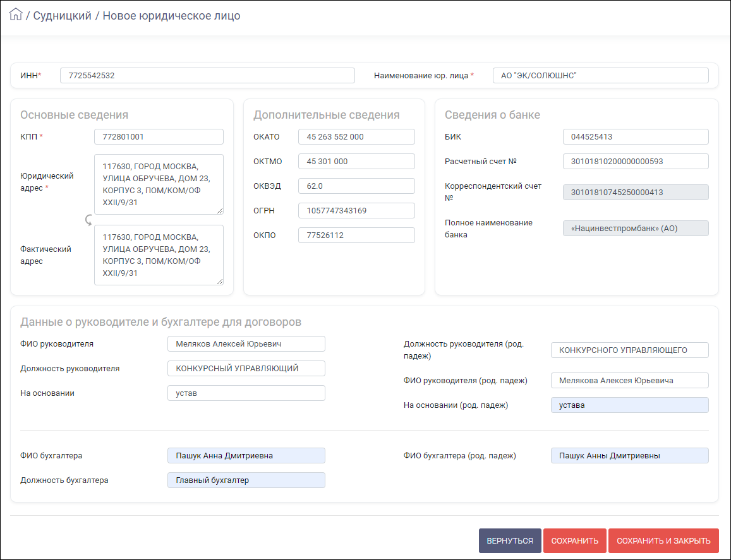
Task: Select the Корреспондентский счет field
Action: point(636,193)
